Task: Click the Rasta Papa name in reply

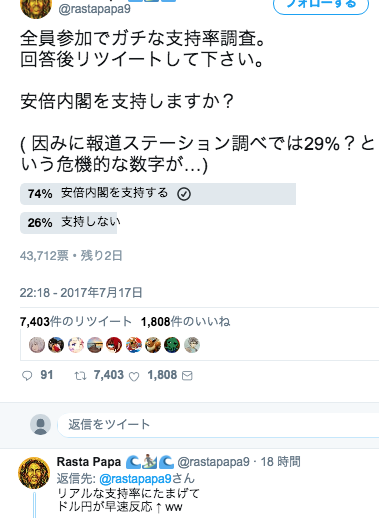Action: point(89,462)
